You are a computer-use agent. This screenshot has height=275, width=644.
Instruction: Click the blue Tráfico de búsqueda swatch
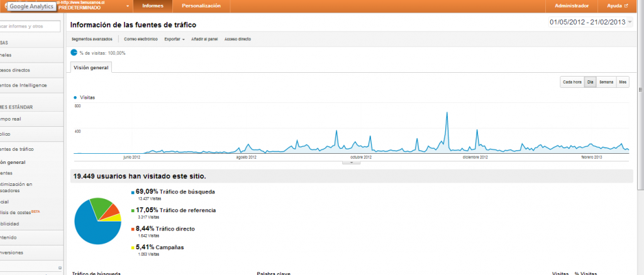click(133, 192)
